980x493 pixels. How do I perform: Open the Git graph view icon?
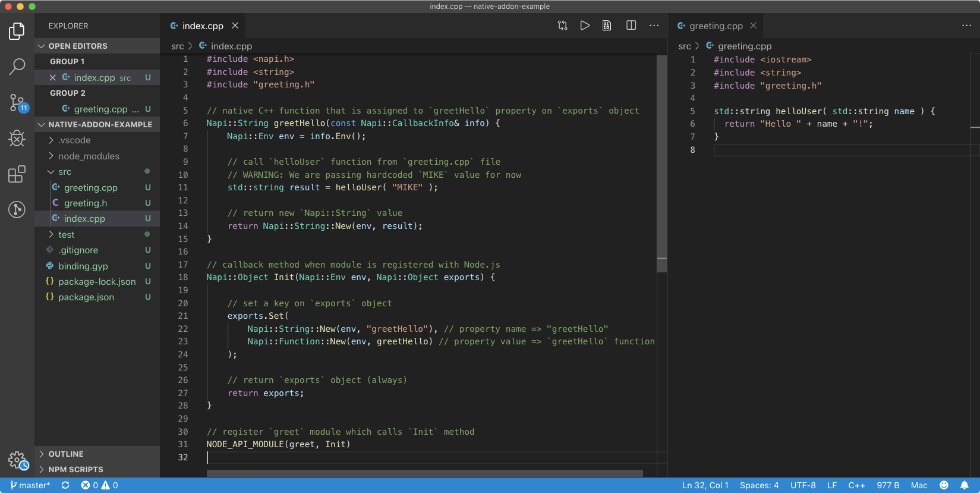(17, 209)
